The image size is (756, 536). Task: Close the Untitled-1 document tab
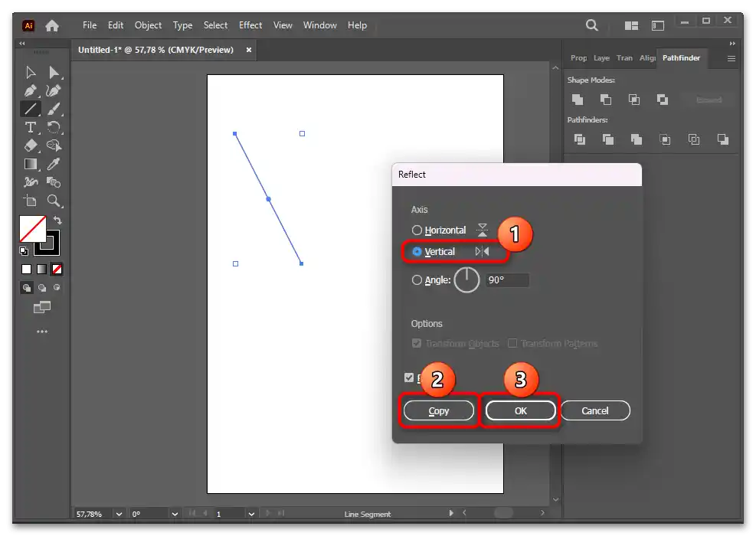249,50
